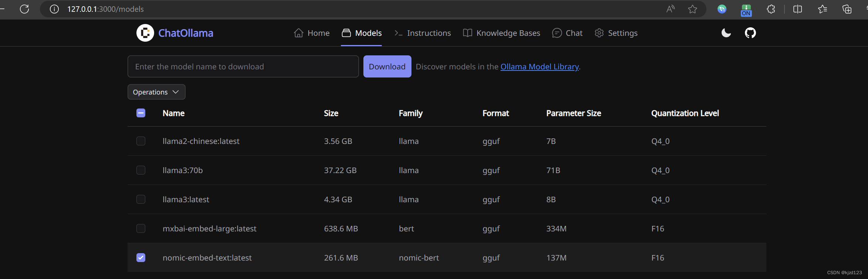This screenshot has width=868, height=279.
Task: Add page to favorites with star icon
Action: pos(692,9)
